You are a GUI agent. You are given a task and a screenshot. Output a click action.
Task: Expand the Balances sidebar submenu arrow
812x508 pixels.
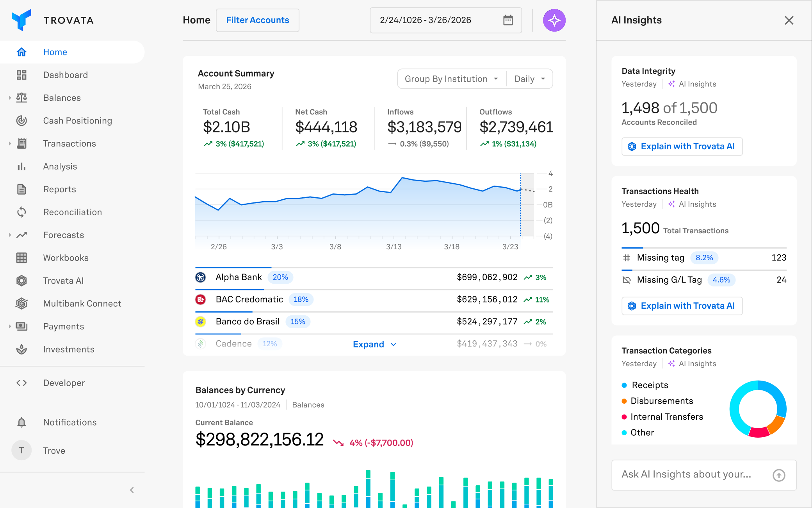(10, 98)
